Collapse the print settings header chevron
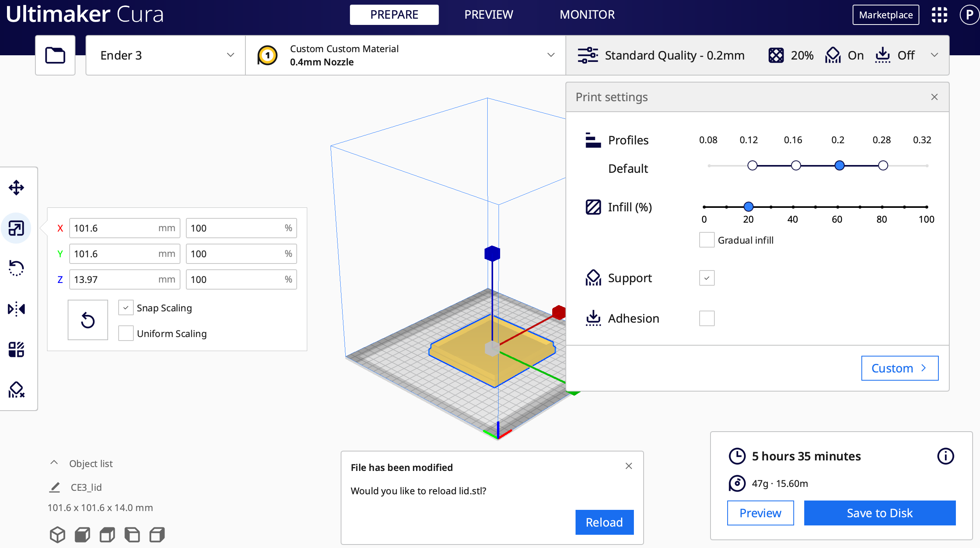Screen dimensions: 980x548 934,55
